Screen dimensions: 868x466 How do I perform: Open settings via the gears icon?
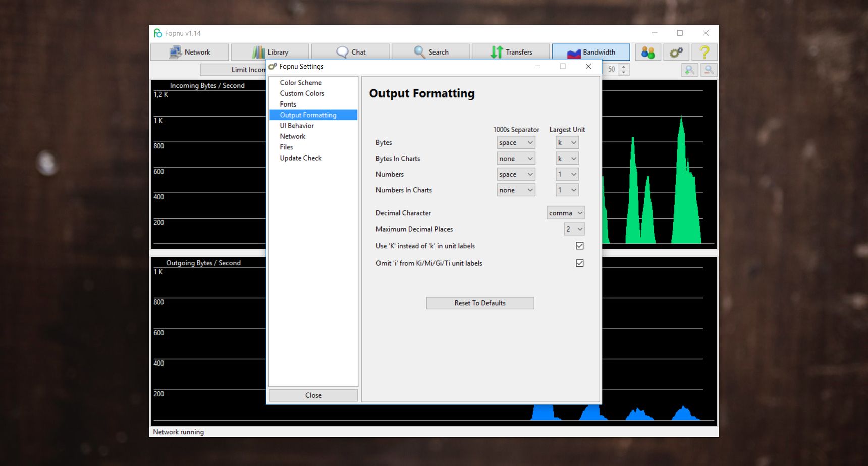point(676,52)
